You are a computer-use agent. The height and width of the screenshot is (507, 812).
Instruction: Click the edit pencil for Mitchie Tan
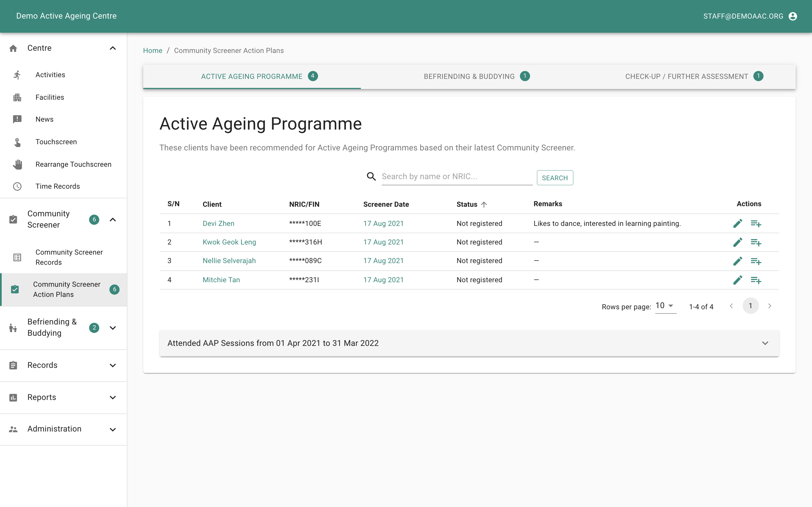tap(737, 280)
